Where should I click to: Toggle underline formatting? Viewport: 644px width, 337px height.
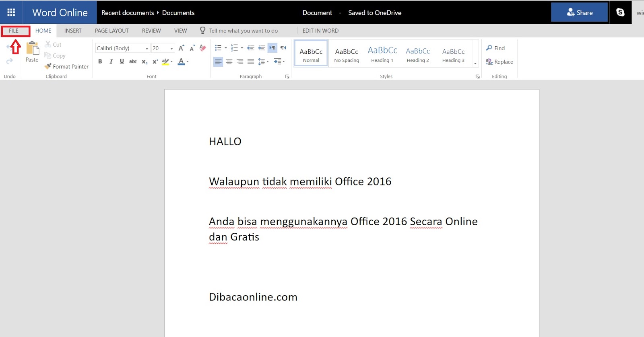pos(122,62)
